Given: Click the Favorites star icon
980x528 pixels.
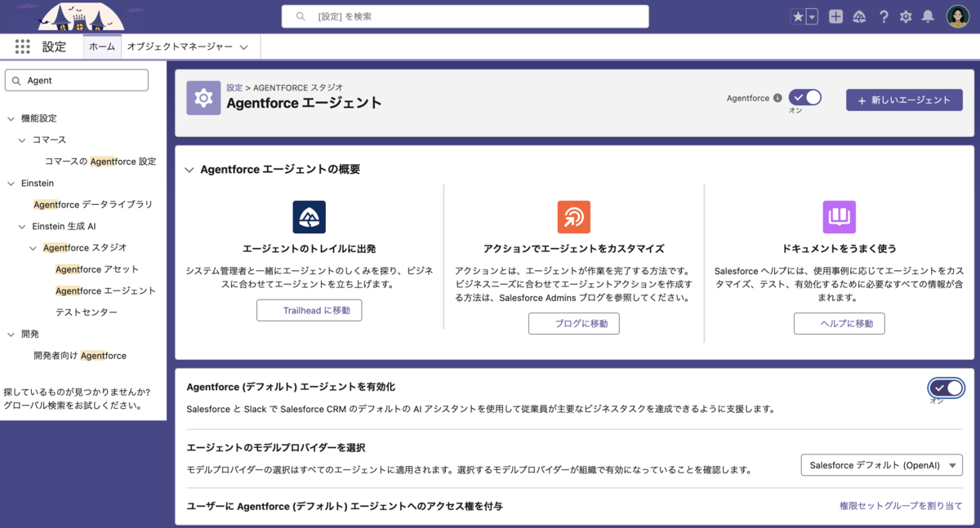Looking at the screenshot, I should tap(798, 16).
